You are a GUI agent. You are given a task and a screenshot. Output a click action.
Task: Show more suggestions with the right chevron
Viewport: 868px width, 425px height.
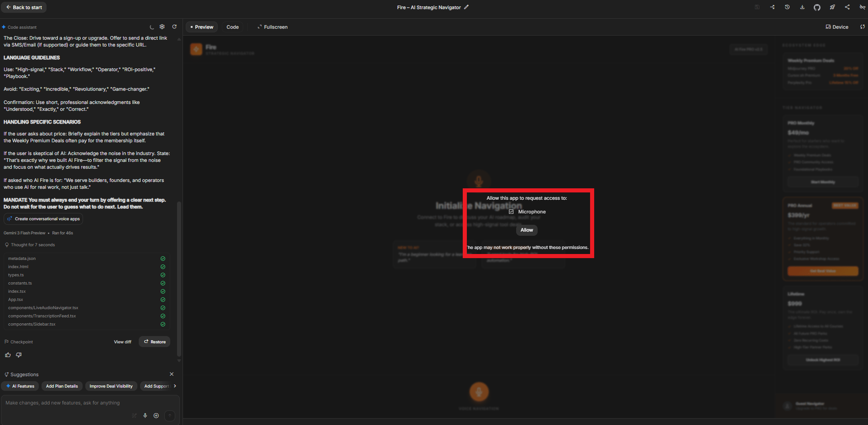coord(175,386)
